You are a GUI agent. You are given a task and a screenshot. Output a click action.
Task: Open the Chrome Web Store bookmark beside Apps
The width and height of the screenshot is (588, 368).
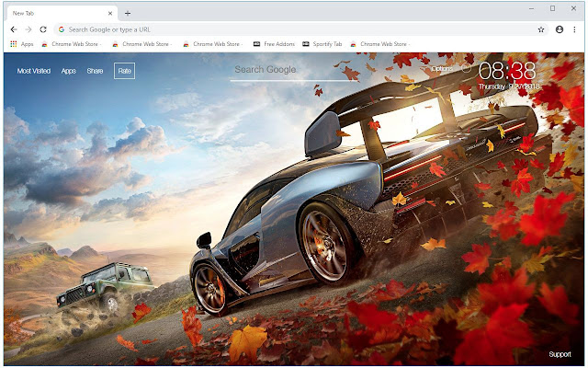pos(71,44)
